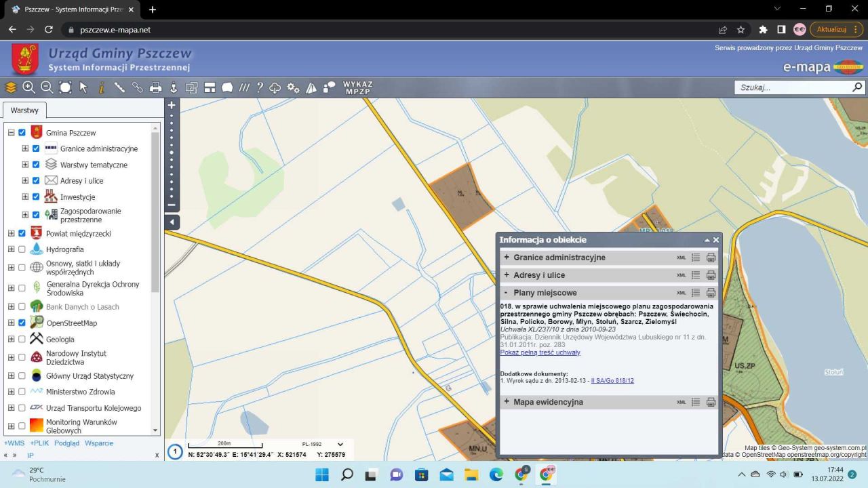The height and width of the screenshot is (488, 868).
Task: Open the II SA/Go 818/12 court ruling link
Action: click(612, 381)
